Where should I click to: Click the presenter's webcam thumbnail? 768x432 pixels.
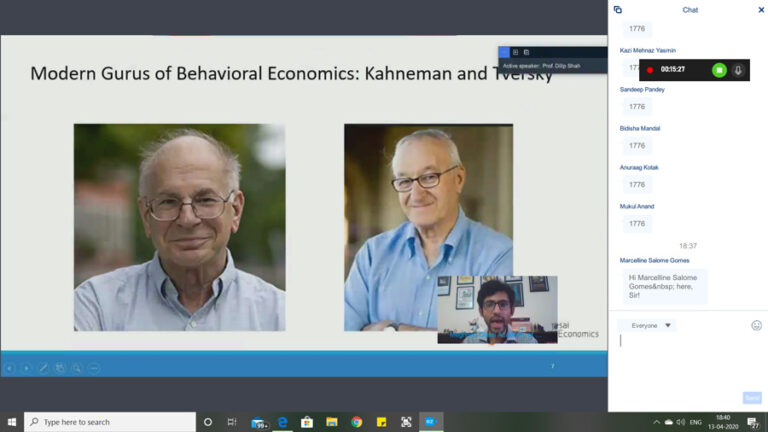pyautogui.click(x=497, y=308)
